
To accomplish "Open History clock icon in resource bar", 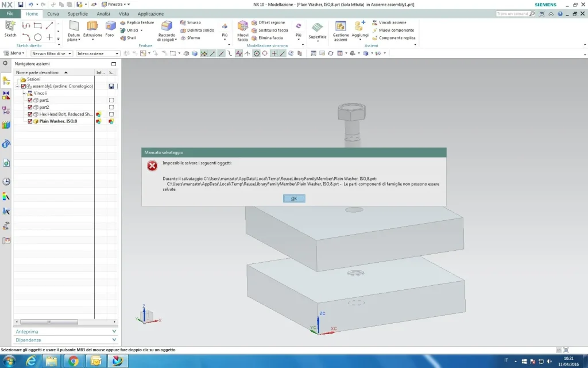I will pyautogui.click(x=6, y=181).
